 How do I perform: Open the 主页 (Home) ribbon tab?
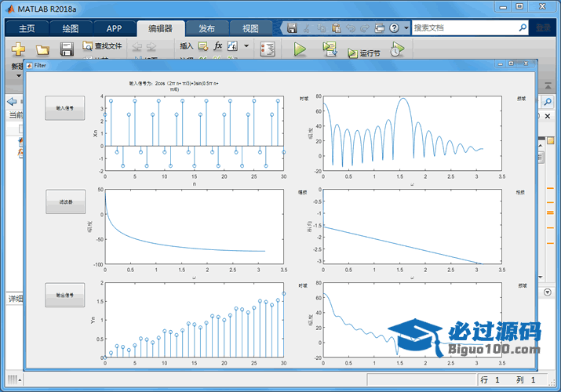(x=27, y=28)
